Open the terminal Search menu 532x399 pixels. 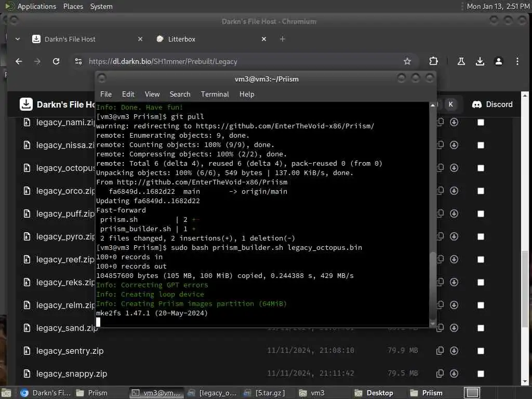click(x=180, y=95)
